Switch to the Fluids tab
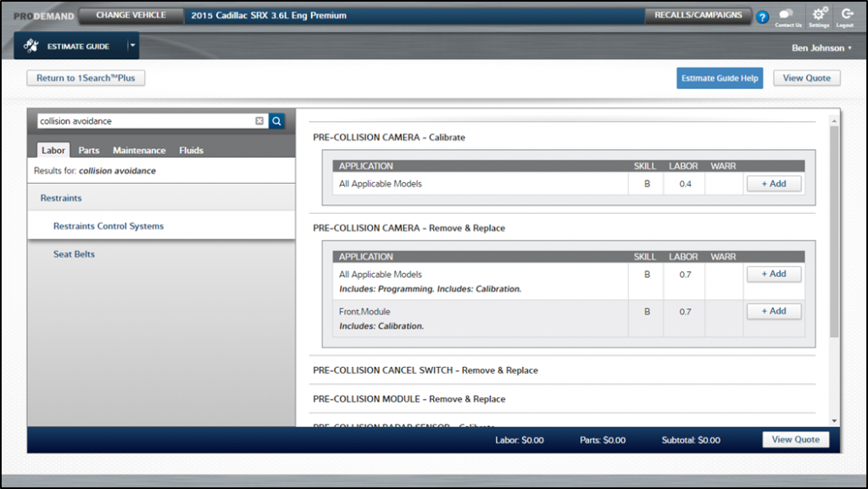The height and width of the screenshot is (489, 868). coord(191,150)
